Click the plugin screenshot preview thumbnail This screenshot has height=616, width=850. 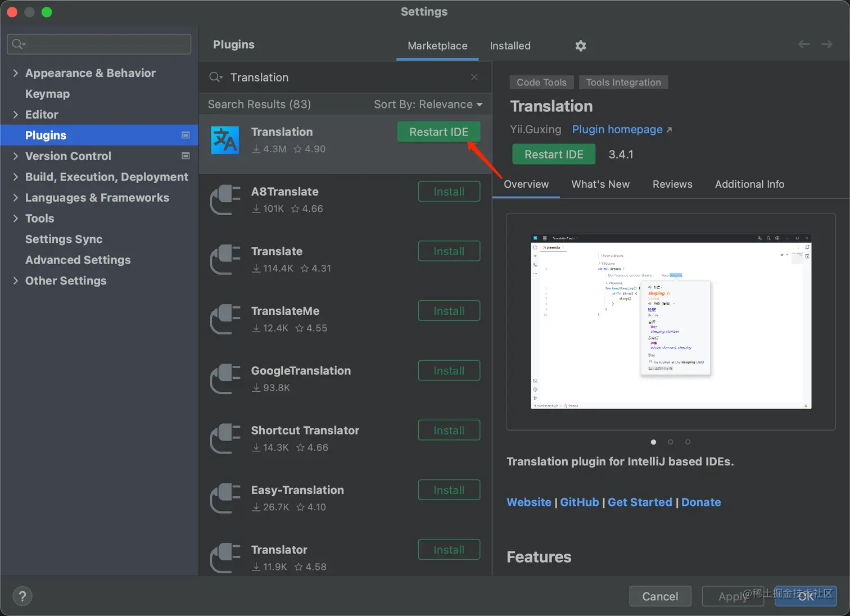click(671, 321)
